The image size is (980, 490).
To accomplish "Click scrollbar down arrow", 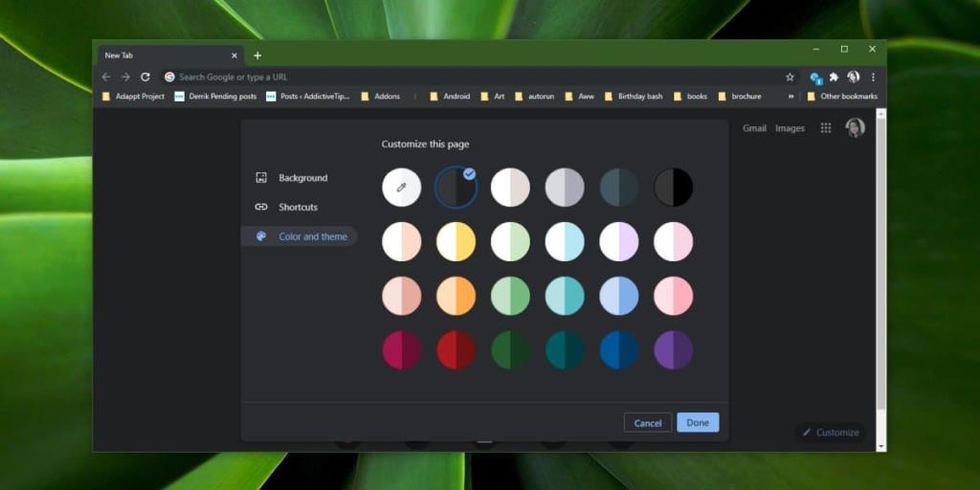I will (x=881, y=447).
